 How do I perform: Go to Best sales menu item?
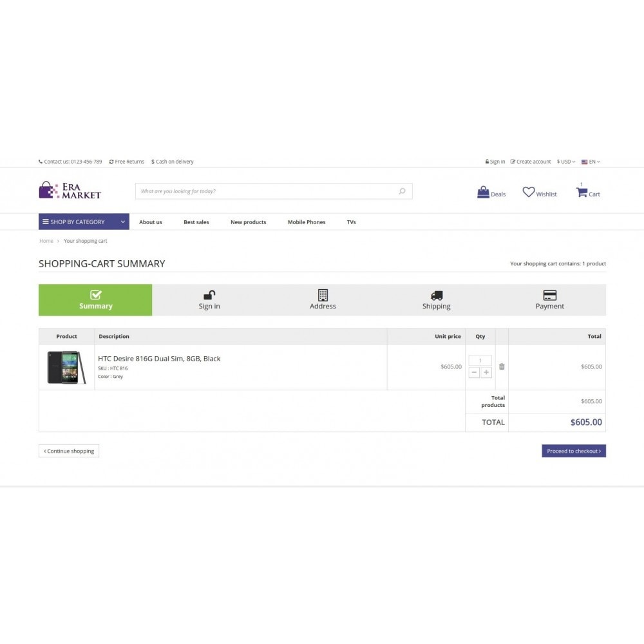pos(196,222)
